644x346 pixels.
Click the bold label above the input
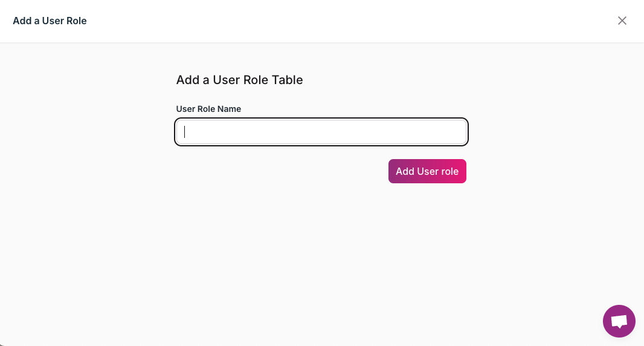[208, 109]
